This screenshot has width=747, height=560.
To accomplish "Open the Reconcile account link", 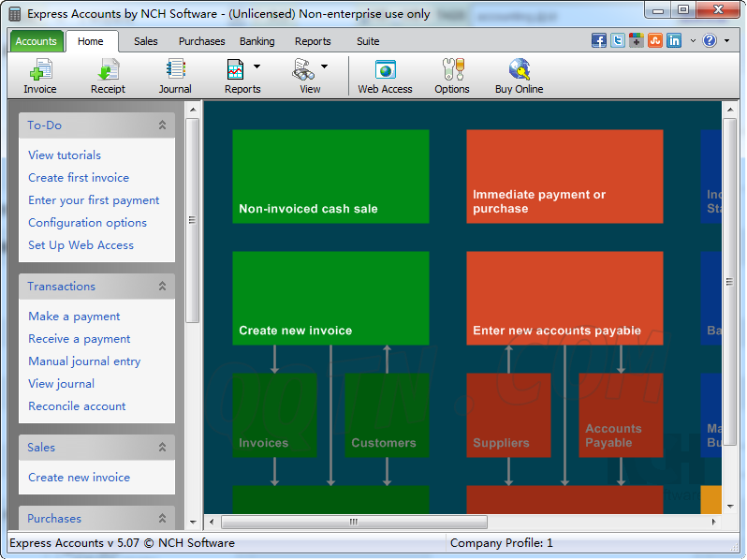I will [77, 406].
